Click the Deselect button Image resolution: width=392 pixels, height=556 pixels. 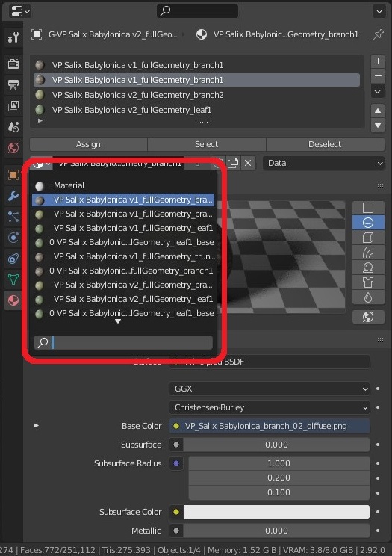click(325, 144)
